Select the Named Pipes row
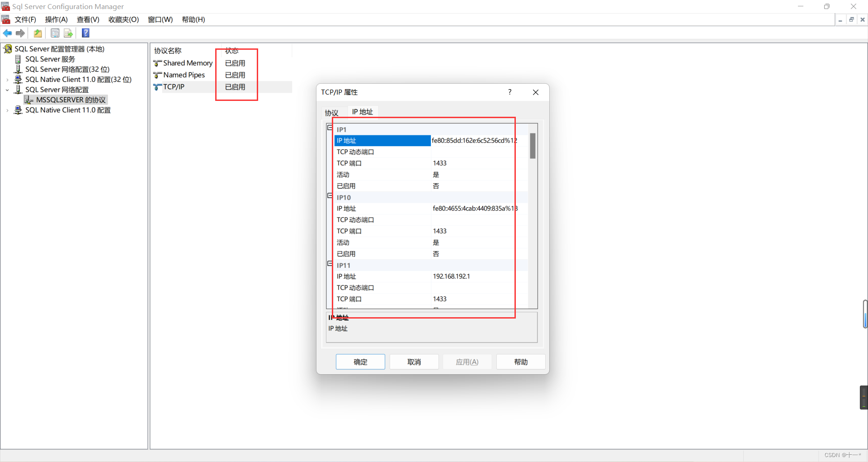This screenshot has width=868, height=462. tap(222, 75)
